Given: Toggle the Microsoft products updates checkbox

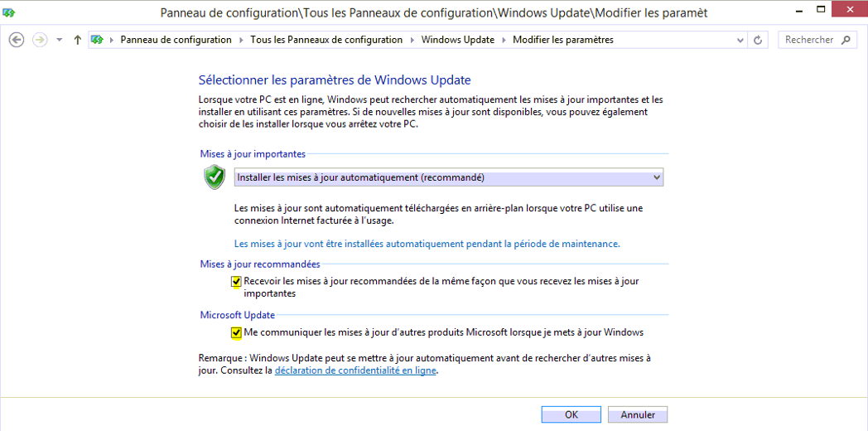Looking at the screenshot, I should 236,333.
